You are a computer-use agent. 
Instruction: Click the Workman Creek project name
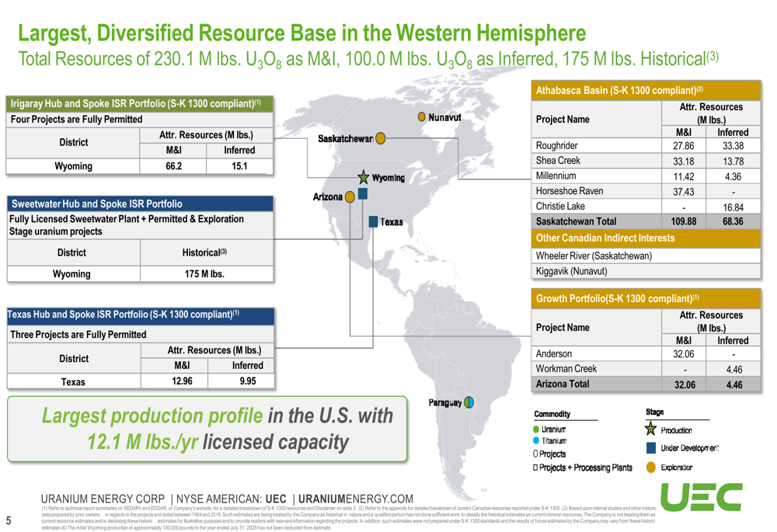click(566, 369)
